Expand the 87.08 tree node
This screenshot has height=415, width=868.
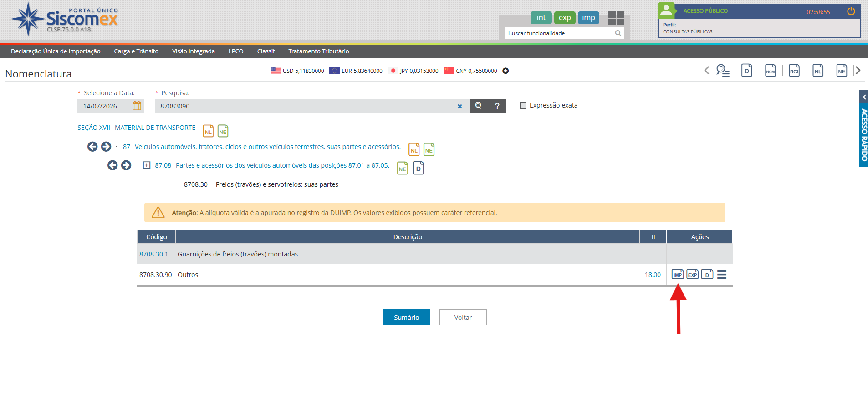click(147, 165)
